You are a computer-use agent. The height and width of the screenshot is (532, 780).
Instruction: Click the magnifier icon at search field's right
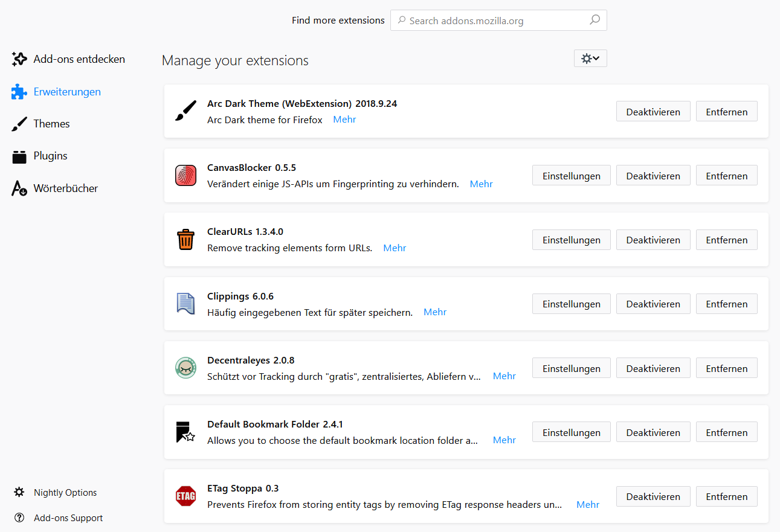pyautogui.click(x=595, y=20)
